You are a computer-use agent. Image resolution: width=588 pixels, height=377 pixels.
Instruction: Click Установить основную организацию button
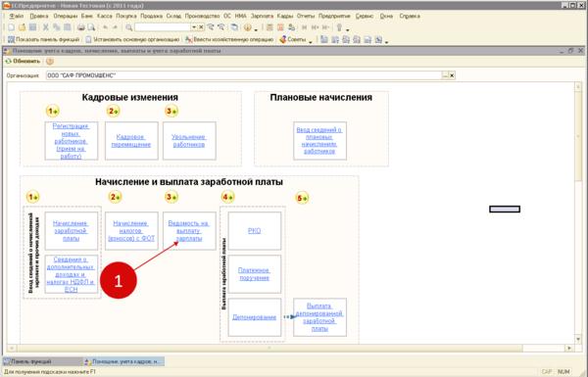coord(132,39)
